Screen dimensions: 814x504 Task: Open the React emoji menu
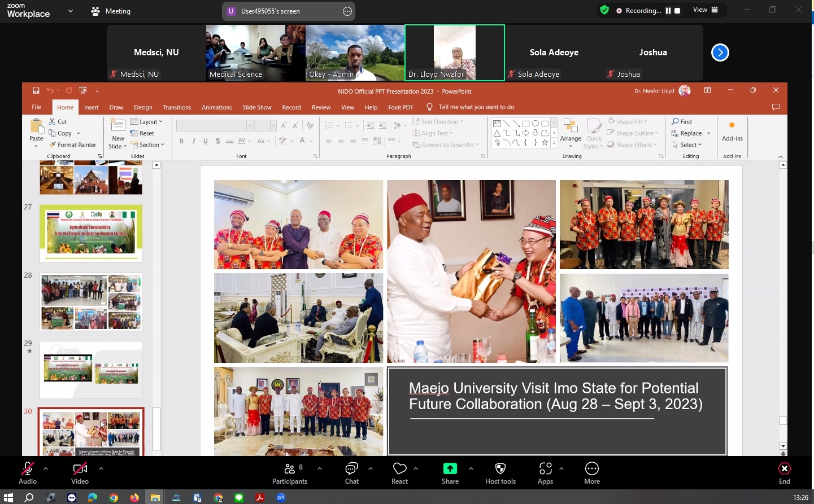pyautogui.click(x=399, y=473)
